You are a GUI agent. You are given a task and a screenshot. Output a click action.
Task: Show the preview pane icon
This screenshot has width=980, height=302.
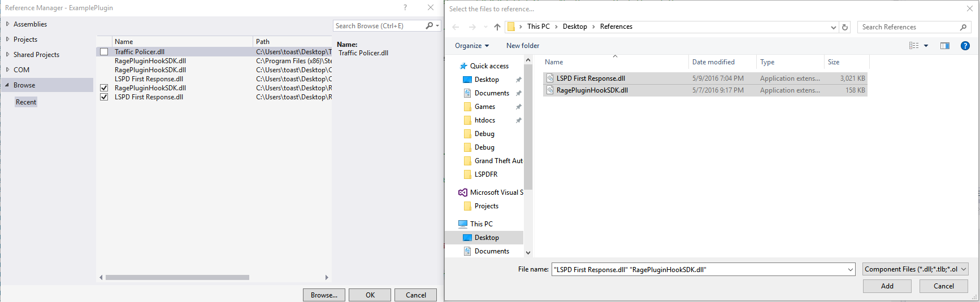945,46
